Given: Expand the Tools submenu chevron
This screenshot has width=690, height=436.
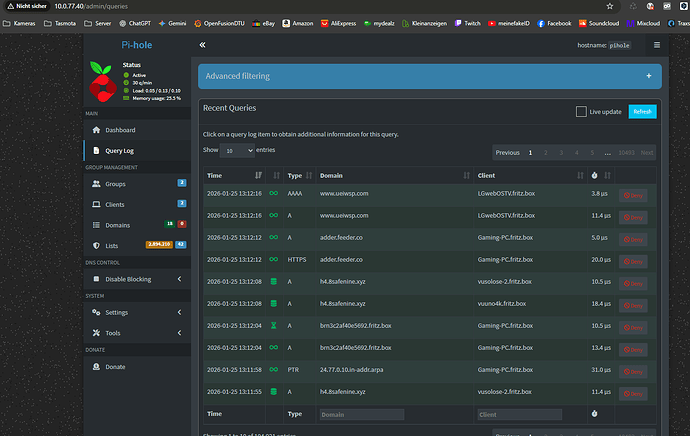Looking at the screenshot, I should pos(180,333).
